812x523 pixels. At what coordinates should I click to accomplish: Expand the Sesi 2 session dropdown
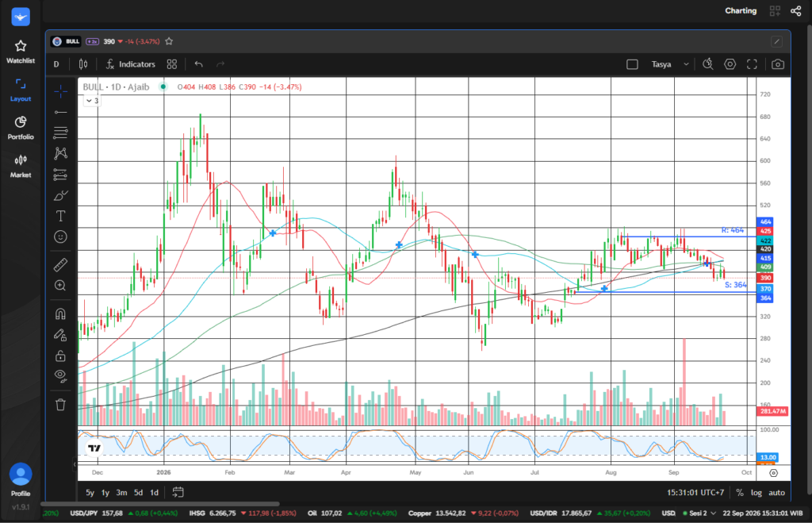click(699, 513)
